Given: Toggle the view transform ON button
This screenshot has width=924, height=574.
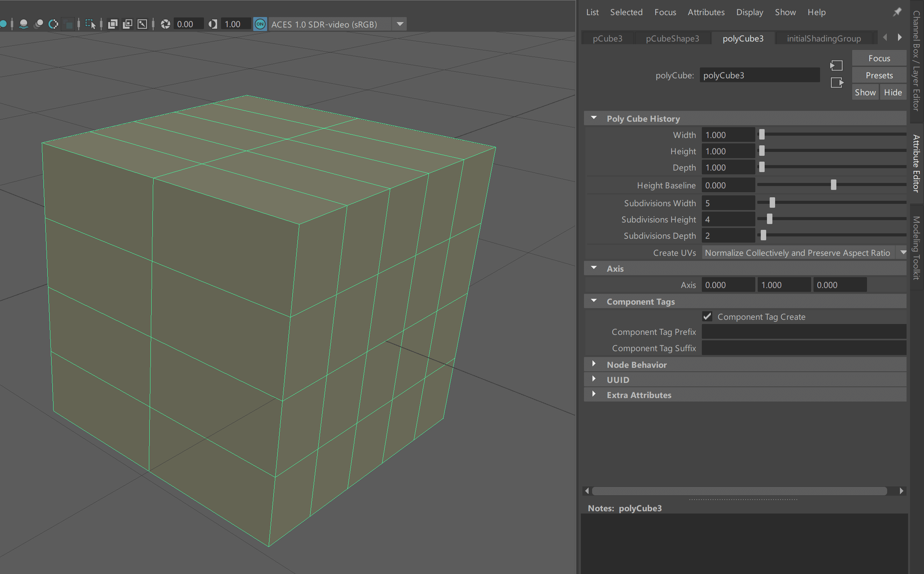Looking at the screenshot, I should tap(260, 24).
